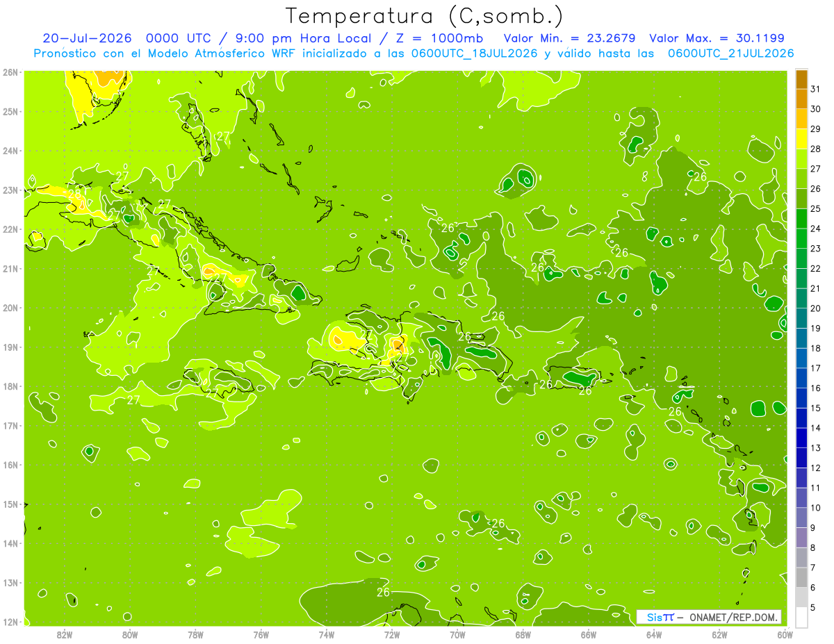Viewport: 834px width, 644px height.
Task: Click the latitude label 20N
Action: (x=10, y=308)
